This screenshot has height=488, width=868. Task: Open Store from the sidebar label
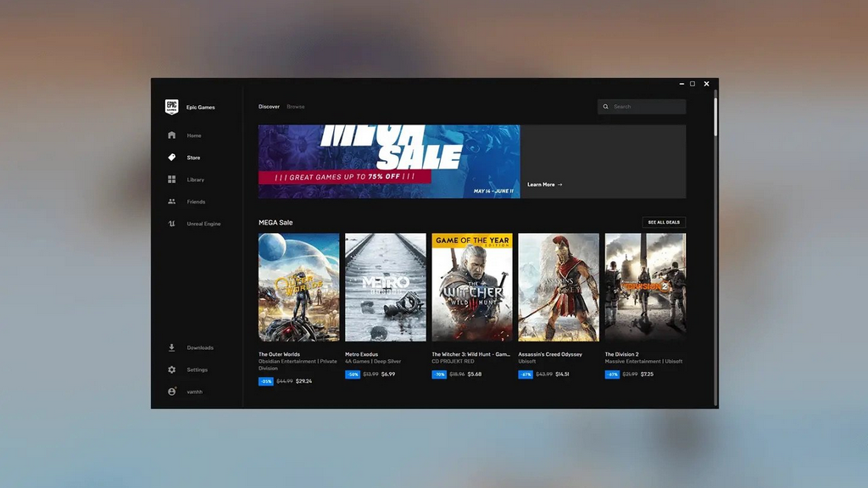193,158
